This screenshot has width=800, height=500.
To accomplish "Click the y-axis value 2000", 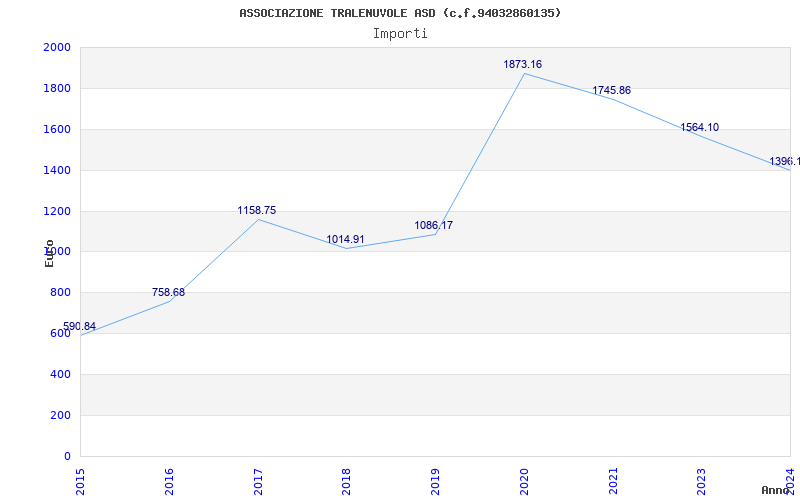I will tap(57, 47).
